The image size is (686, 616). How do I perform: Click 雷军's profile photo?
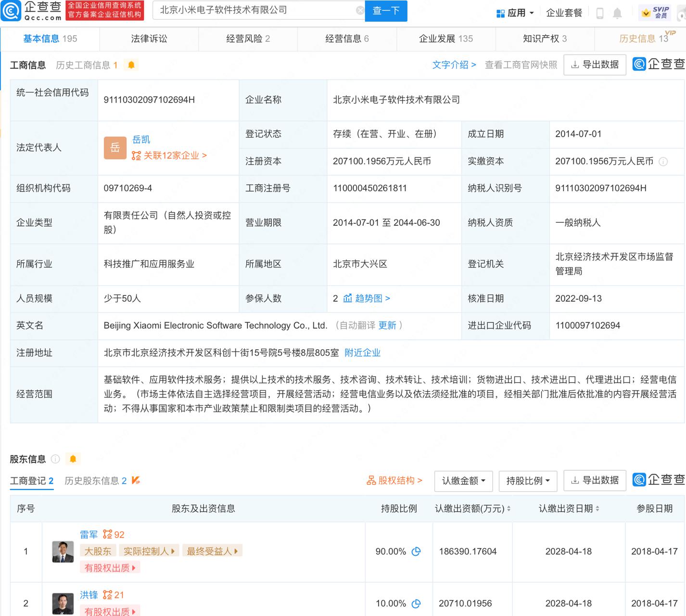coord(63,552)
